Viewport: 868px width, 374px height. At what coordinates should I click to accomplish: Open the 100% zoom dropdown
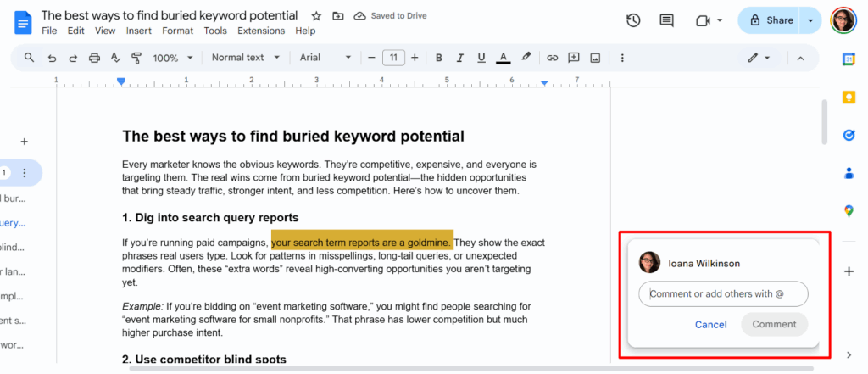tap(173, 58)
